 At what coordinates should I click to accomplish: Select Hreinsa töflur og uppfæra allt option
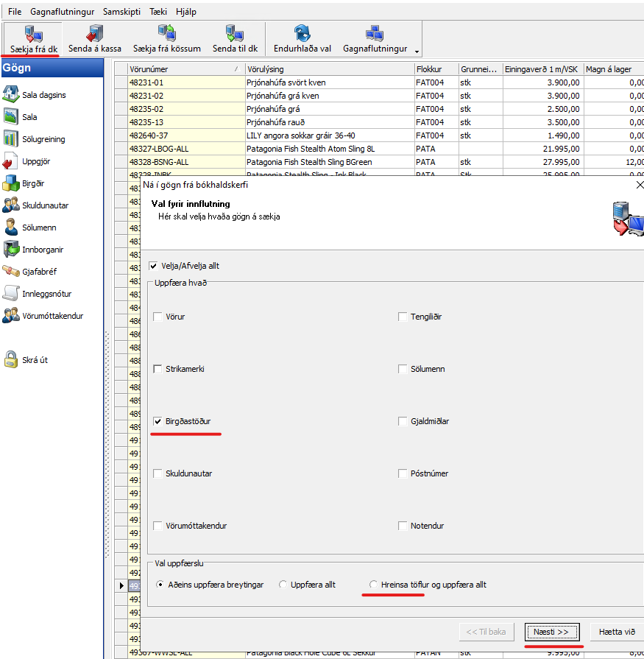(x=374, y=585)
